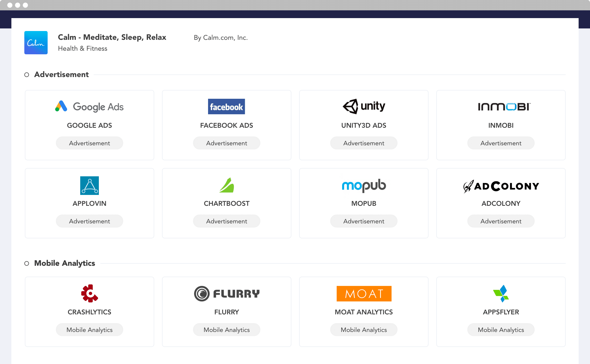Click the MOPUB card title
The height and width of the screenshot is (364, 590).
[x=364, y=203]
